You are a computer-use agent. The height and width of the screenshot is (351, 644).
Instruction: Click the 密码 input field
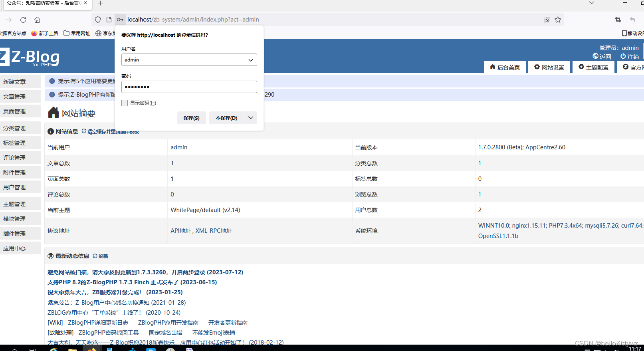[189, 87]
